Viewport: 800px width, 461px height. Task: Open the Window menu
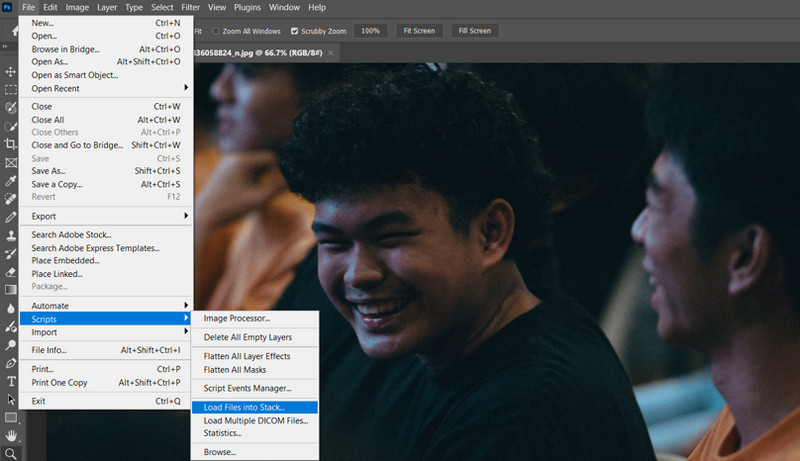[284, 7]
